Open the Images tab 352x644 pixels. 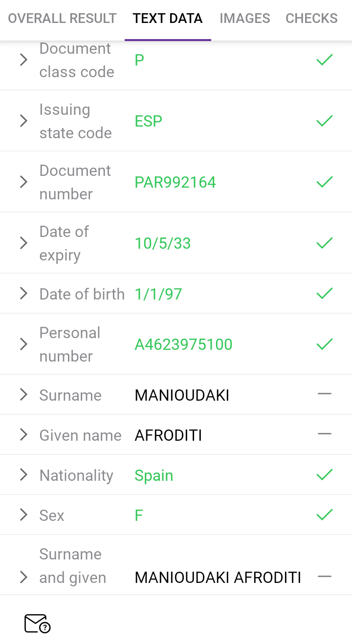pos(245,19)
